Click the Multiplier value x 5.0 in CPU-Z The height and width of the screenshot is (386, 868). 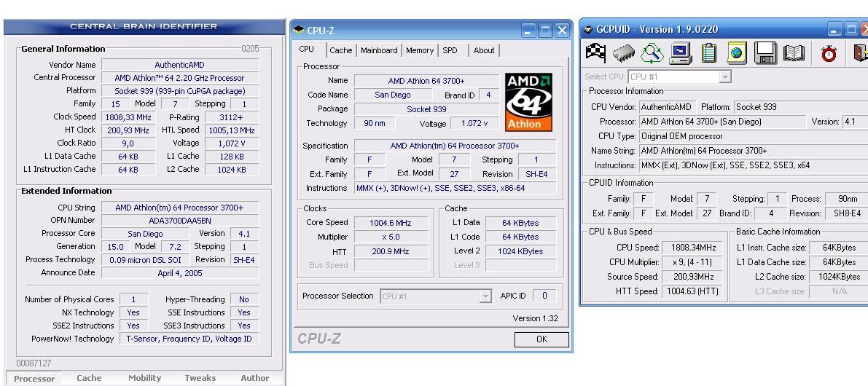coord(390,237)
